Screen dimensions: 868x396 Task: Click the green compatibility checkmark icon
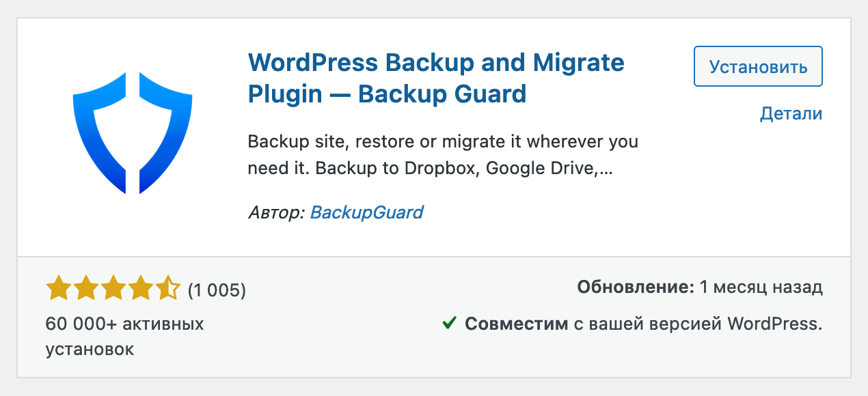449,322
